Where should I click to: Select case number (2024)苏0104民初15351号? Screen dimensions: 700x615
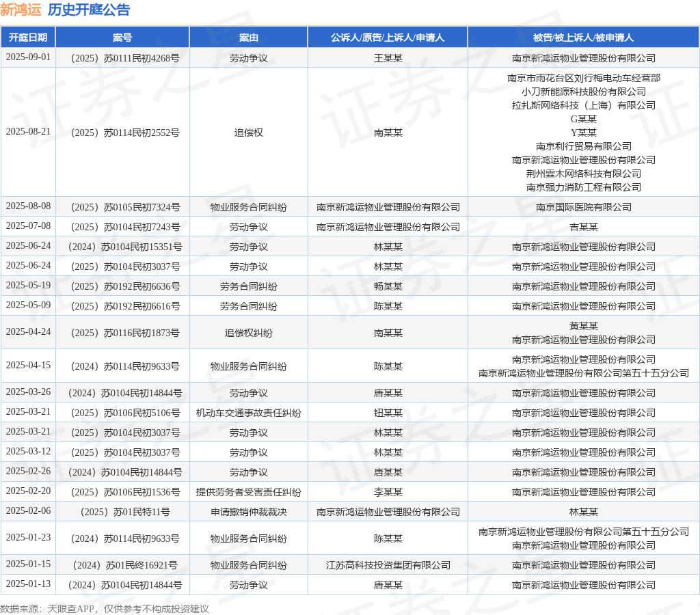[122, 247]
